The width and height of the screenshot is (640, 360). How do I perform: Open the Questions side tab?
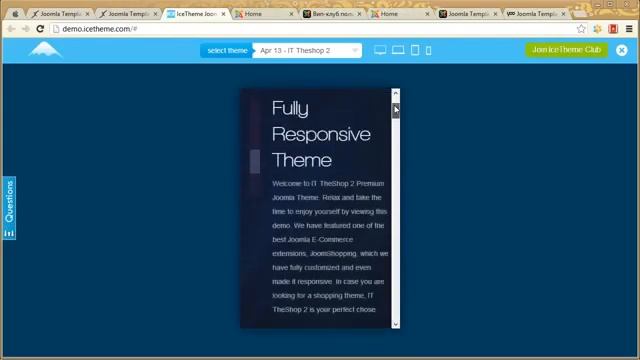(x=9, y=208)
